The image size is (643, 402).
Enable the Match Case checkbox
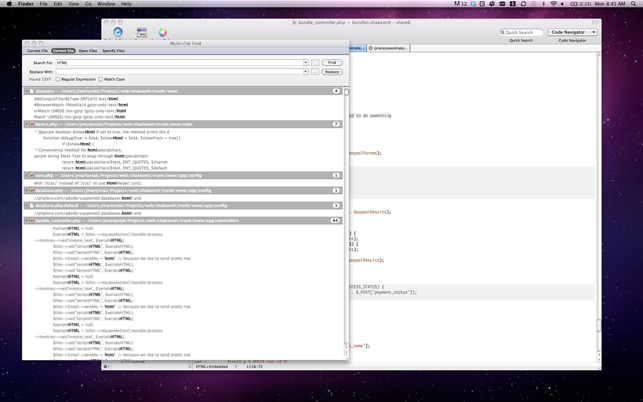pyautogui.click(x=100, y=79)
